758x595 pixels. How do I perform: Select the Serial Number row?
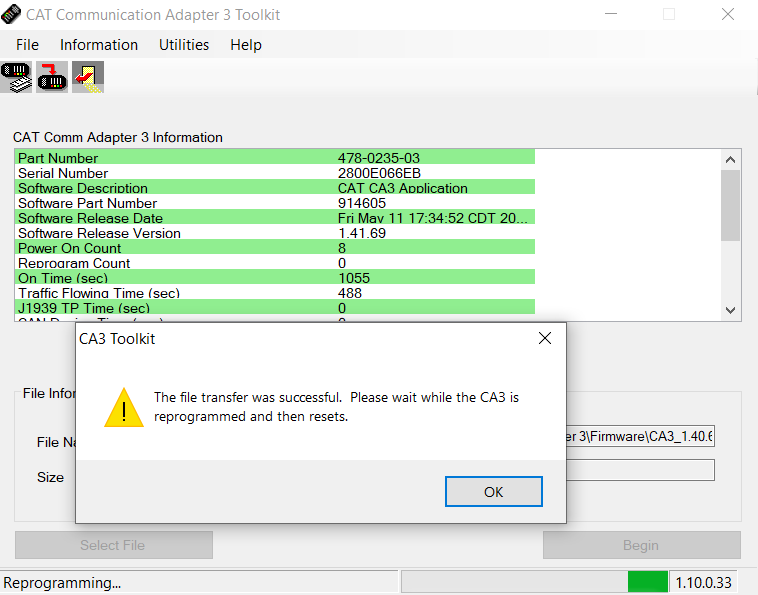(275, 173)
